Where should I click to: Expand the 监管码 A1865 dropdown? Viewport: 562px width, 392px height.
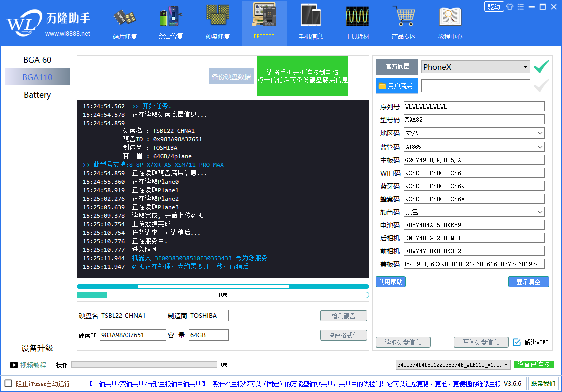click(x=540, y=147)
